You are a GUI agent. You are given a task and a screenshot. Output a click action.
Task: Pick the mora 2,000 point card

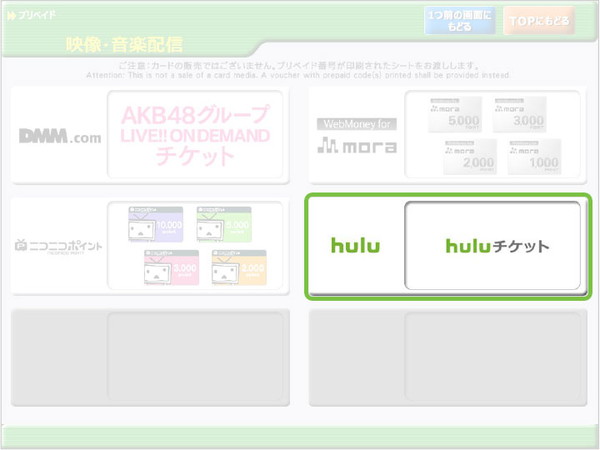click(470, 157)
